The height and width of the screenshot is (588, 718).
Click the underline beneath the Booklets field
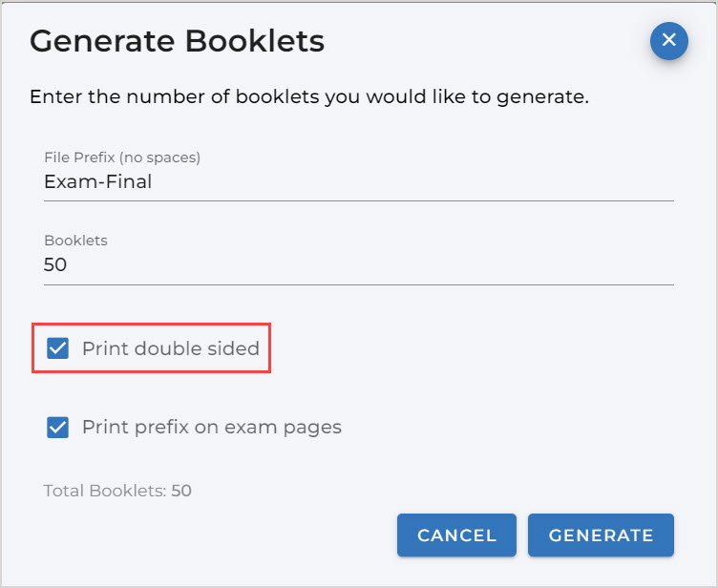tap(358, 284)
